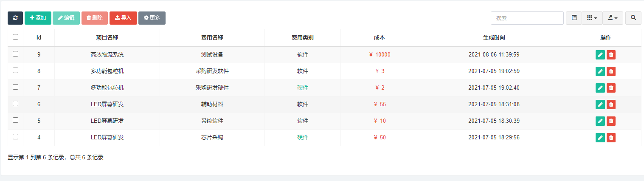Open the columns visibility dropdown
644x181 pixels.
[592, 18]
